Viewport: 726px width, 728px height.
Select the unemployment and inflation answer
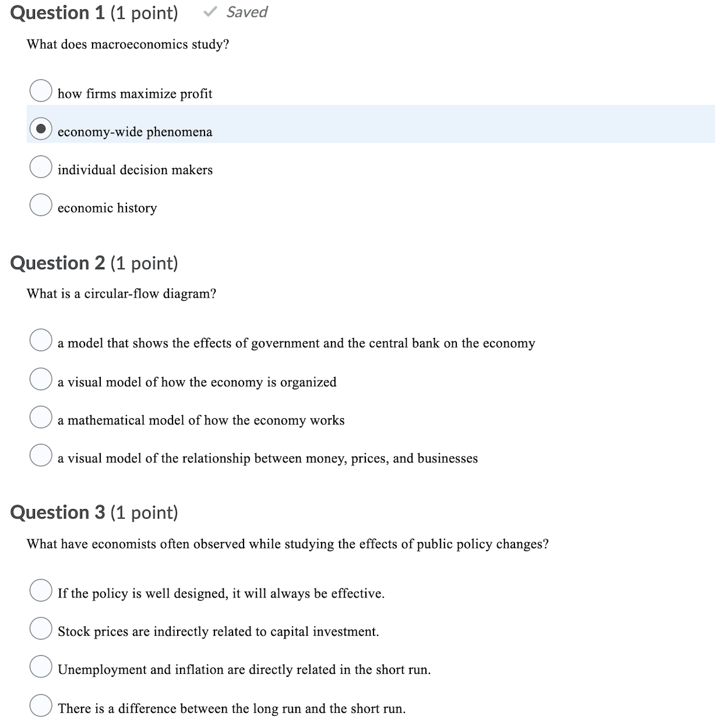(x=41, y=667)
